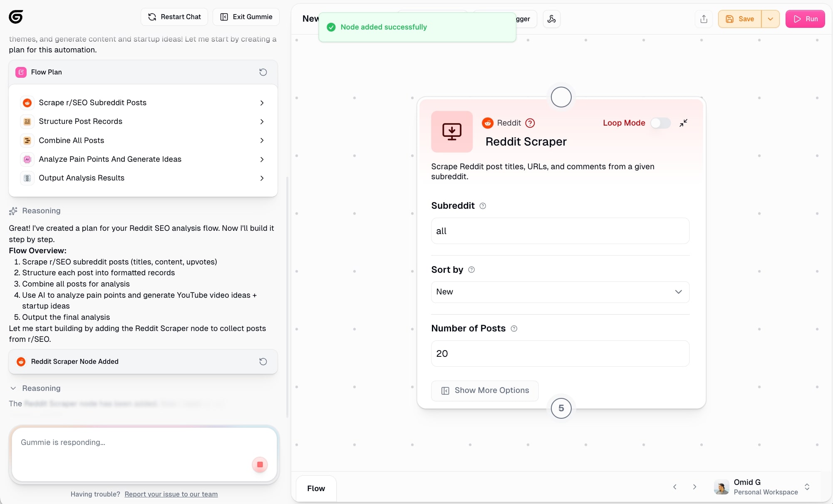The width and height of the screenshot is (833, 504).
Task: Click the icon beside Combine All Posts
Action: (x=27, y=141)
